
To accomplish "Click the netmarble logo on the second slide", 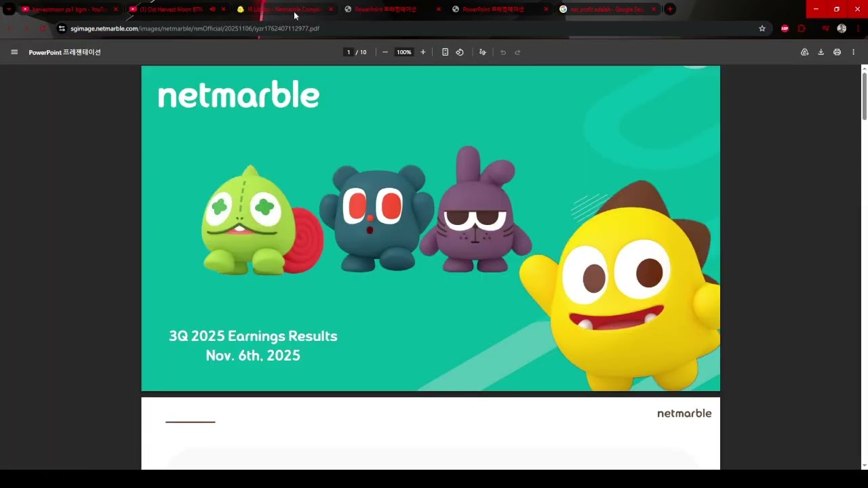I will tap(684, 413).
